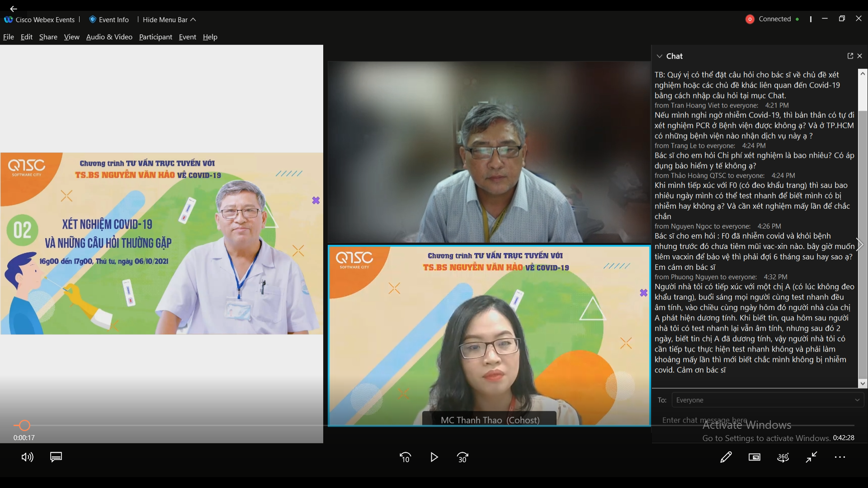Click the 0:00:17 elapsed time label
Image resolution: width=868 pixels, height=488 pixels.
point(24,437)
